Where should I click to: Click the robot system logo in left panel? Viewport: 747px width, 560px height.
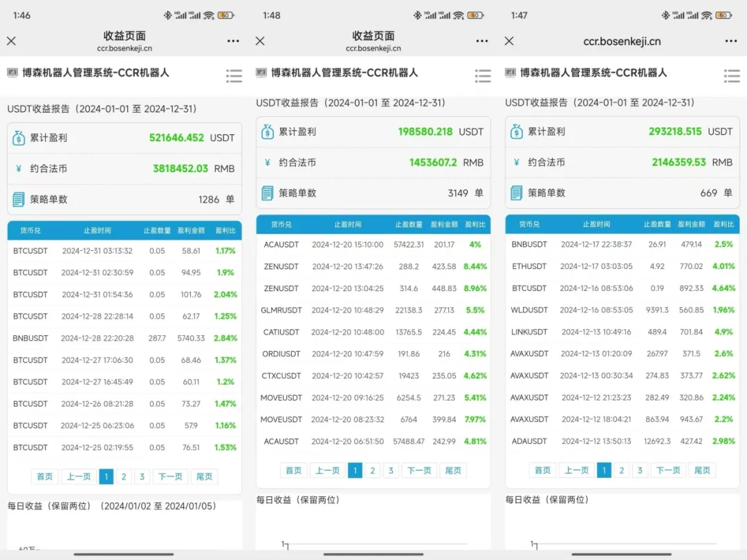click(12, 73)
